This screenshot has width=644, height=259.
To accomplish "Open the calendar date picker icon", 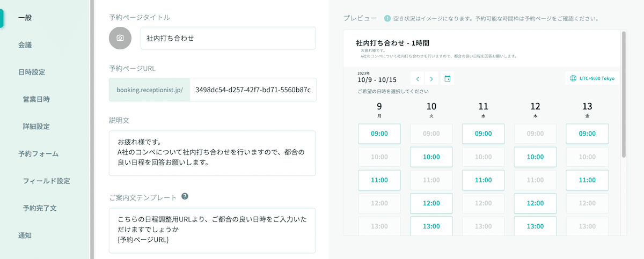I will pos(448,78).
